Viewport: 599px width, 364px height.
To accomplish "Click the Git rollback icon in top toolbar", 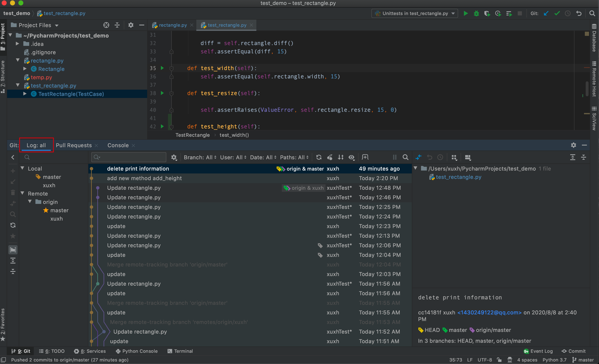I will pyautogui.click(x=579, y=13).
